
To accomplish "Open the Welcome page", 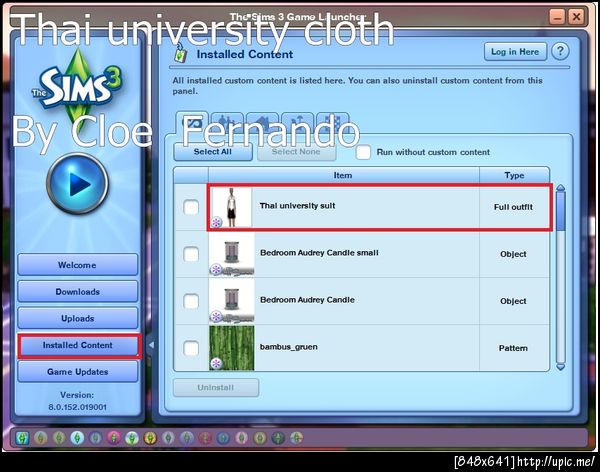I will 77,265.
